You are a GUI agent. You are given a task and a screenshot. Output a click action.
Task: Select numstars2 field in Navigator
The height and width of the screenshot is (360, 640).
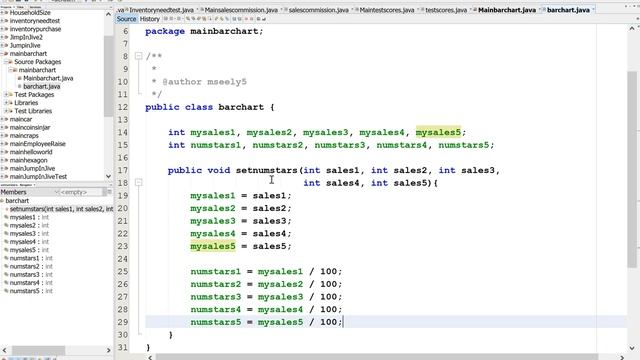31,266
